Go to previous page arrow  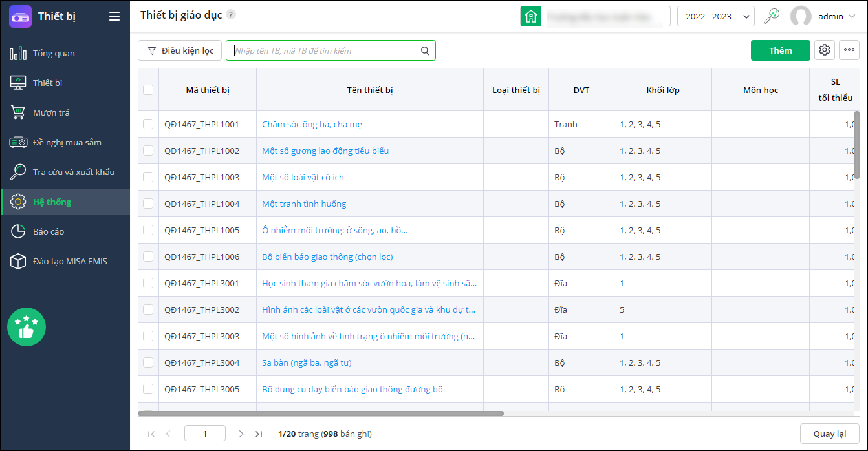168,434
